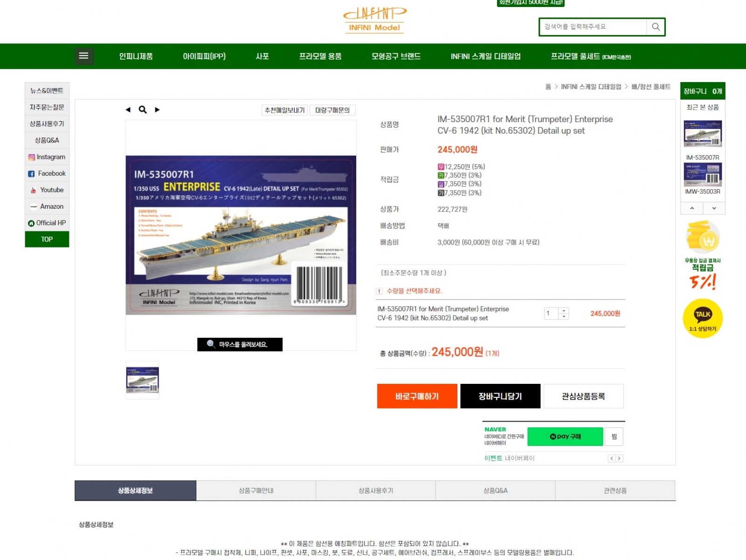Select the small product thumbnail image

[x=143, y=380]
